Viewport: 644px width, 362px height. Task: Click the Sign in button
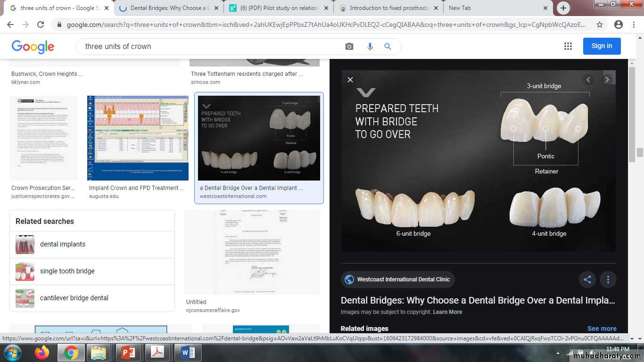(602, 46)
